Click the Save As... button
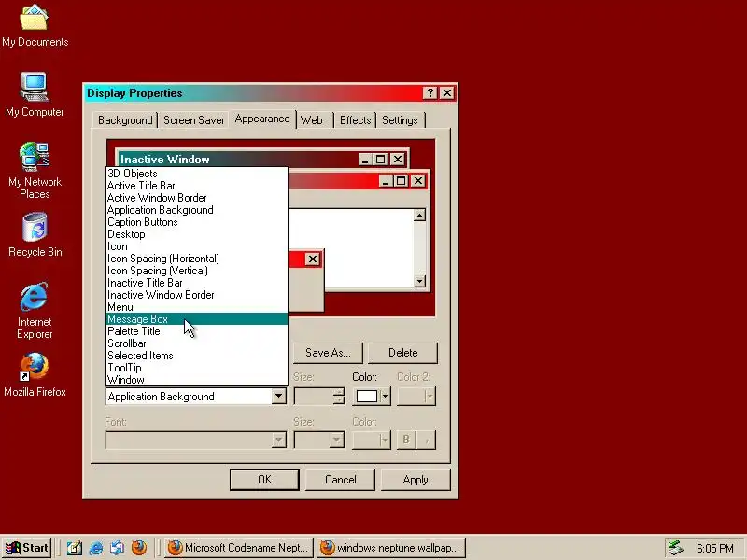 coord(328,353)
